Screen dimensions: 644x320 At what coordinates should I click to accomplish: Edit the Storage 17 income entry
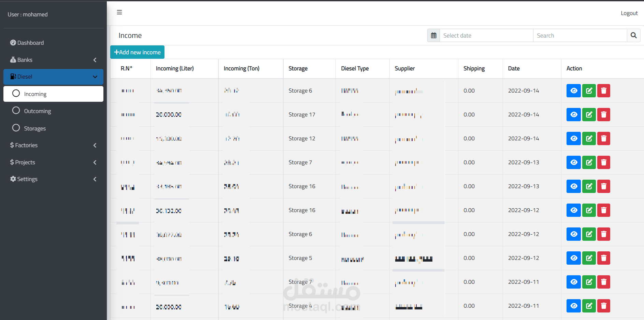[x=589, y=115]
